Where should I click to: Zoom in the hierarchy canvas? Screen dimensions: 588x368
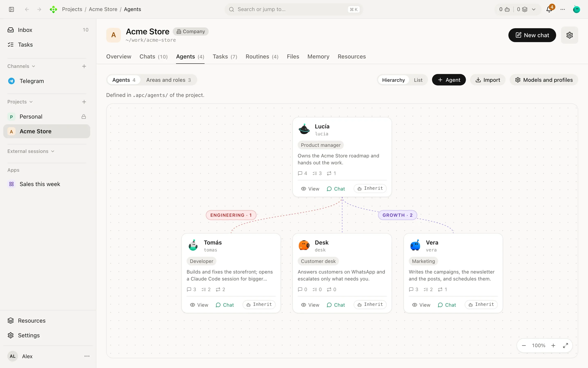tap(553, 345)
